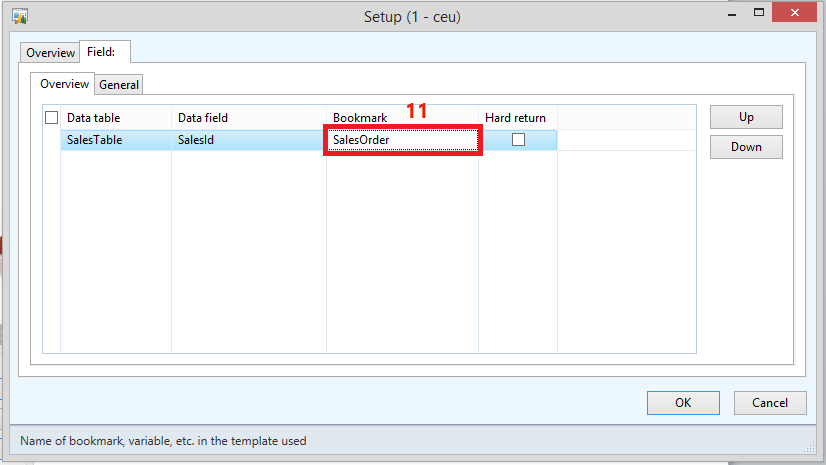
Task: Minimize the Setup window
Action: pyautogui.click(x=732, y=14)
